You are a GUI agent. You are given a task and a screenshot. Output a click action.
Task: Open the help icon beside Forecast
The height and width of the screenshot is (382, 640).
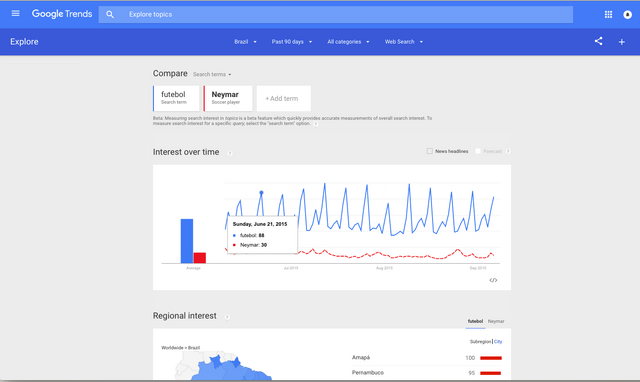508,151
